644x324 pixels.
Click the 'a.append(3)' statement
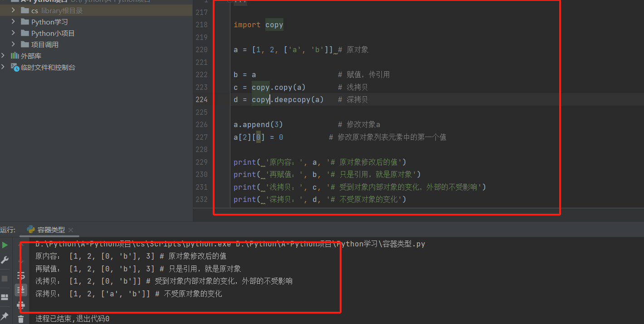259,124
